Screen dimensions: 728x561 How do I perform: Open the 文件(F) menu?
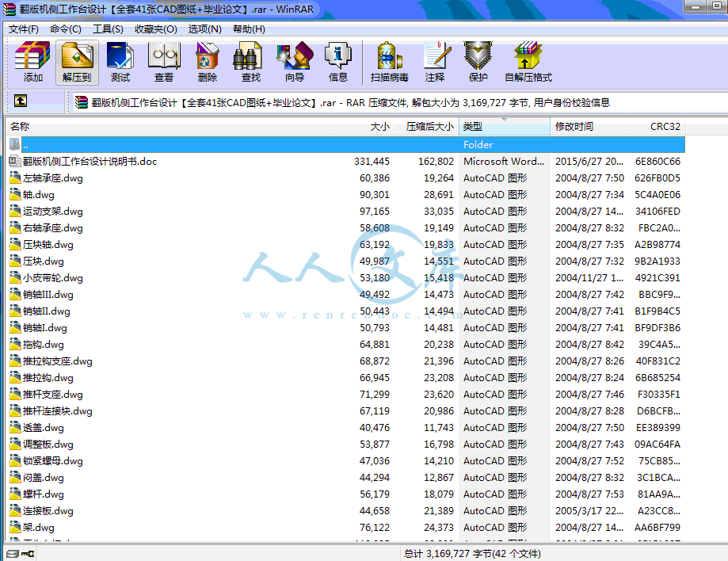[x=24, y=29]
